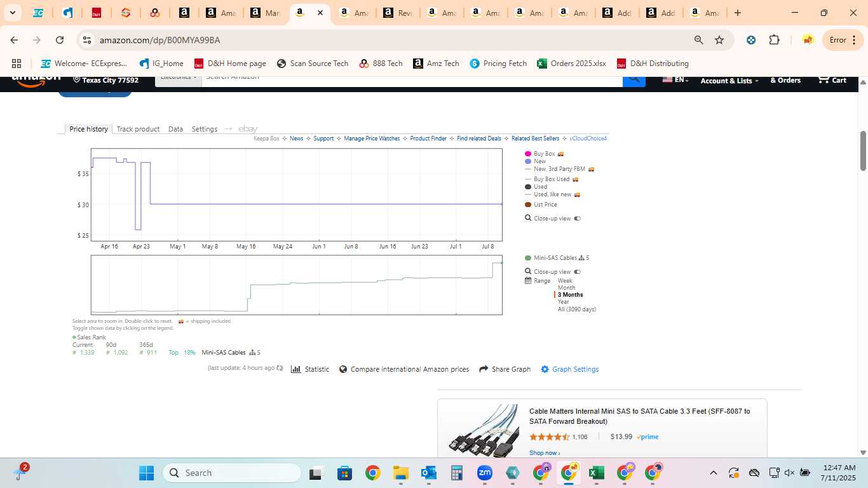This screenshot has height=488, width=868.
Task: Select the Week range option
Action: pyautogui.click(x=565, y=281)
